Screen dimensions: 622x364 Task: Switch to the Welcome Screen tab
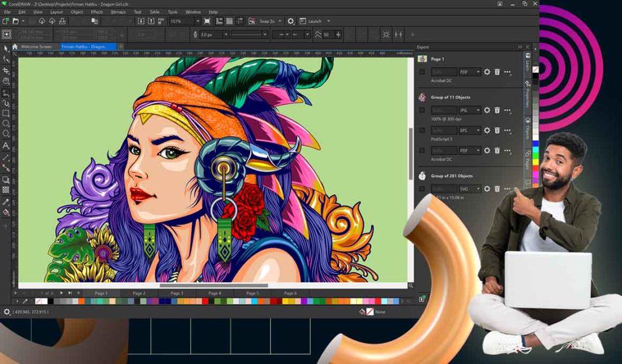[36, 47]
